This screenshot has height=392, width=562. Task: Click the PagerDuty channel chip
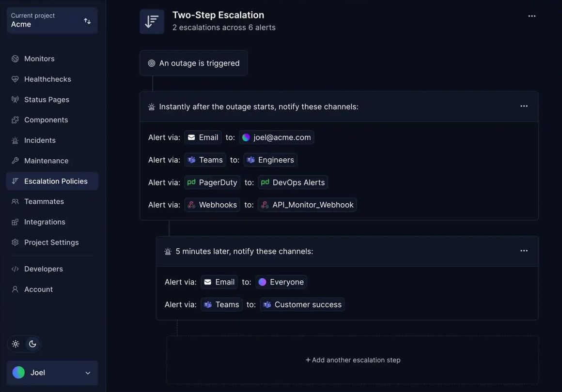[212, 182]
